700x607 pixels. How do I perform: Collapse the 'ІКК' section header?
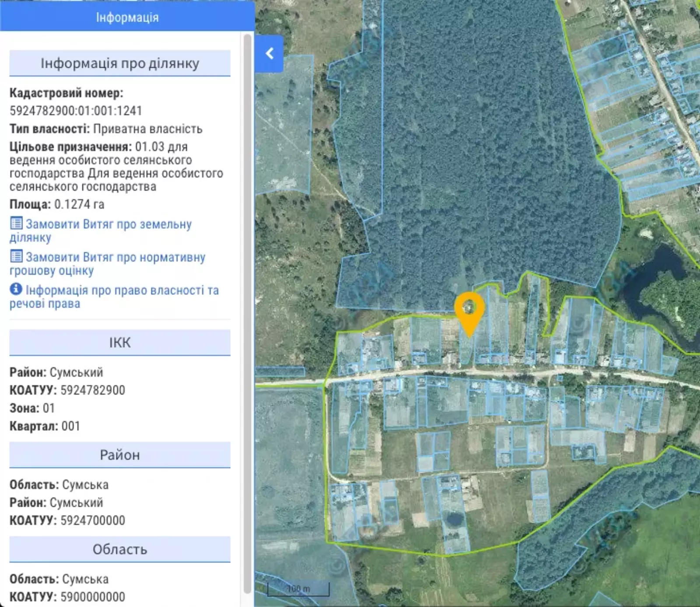tap(120, 343)
